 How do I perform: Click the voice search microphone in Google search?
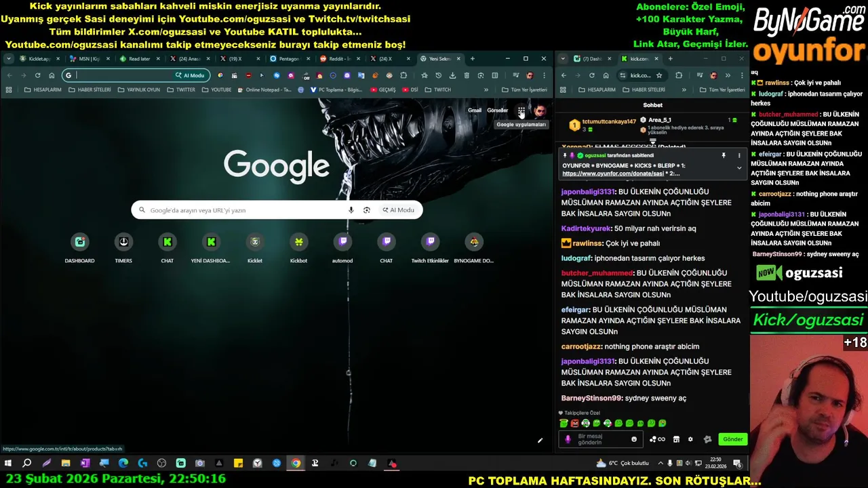coord(351,210)
